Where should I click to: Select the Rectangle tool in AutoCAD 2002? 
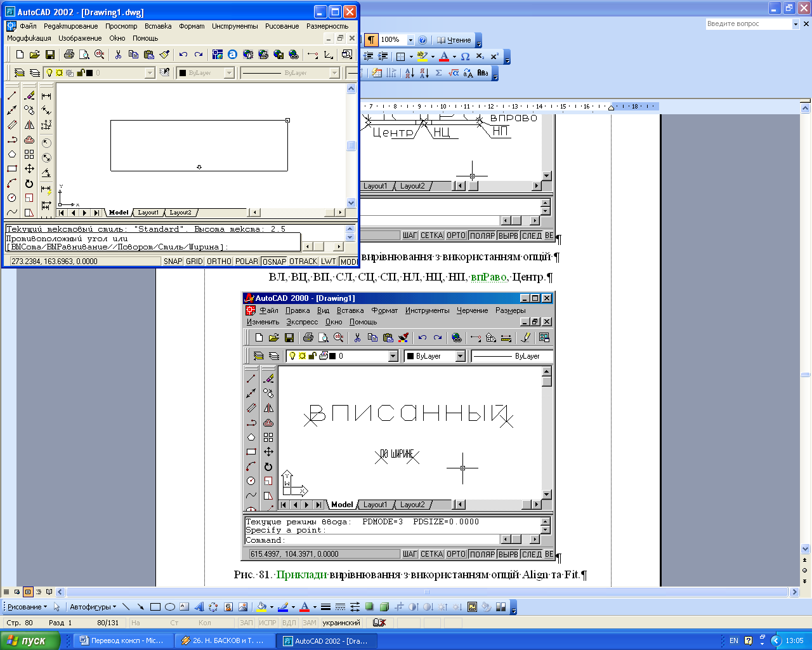point(11,169)
